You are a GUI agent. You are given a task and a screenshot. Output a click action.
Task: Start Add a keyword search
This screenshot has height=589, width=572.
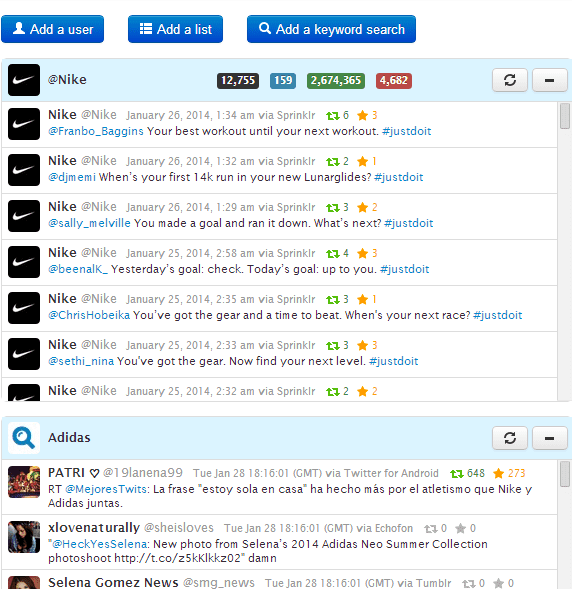[331, 29]
